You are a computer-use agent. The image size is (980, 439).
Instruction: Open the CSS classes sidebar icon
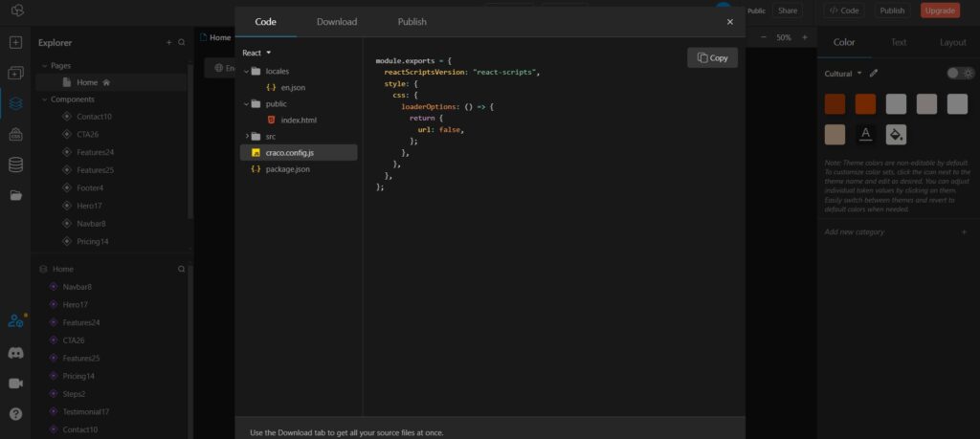point(15,134)
